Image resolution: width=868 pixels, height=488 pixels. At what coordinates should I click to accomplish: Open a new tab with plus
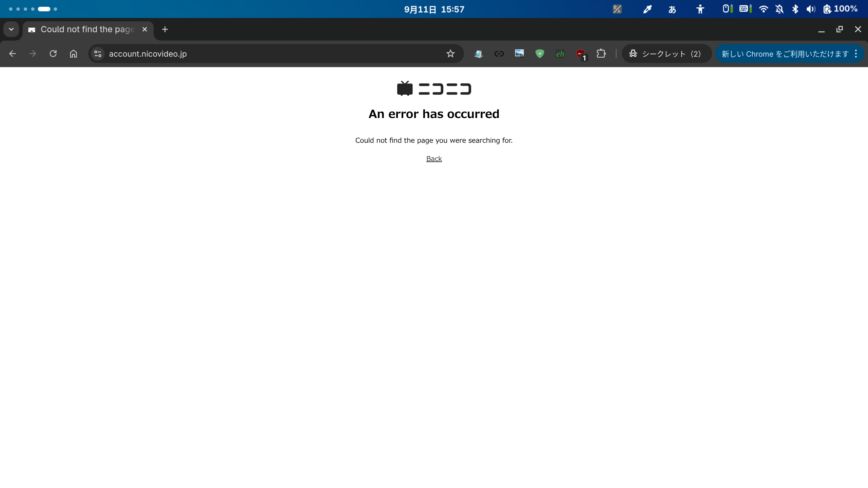[165, 30]
